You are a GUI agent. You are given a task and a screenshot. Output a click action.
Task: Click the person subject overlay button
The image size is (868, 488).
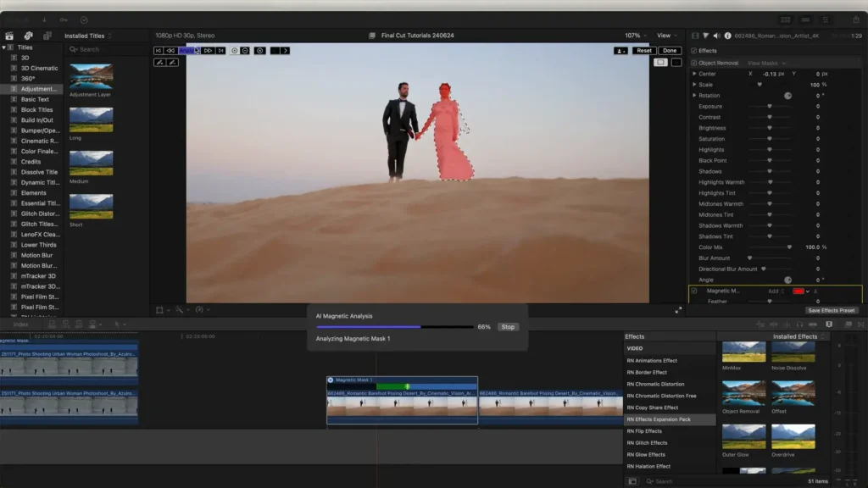[x=620, y=50]
